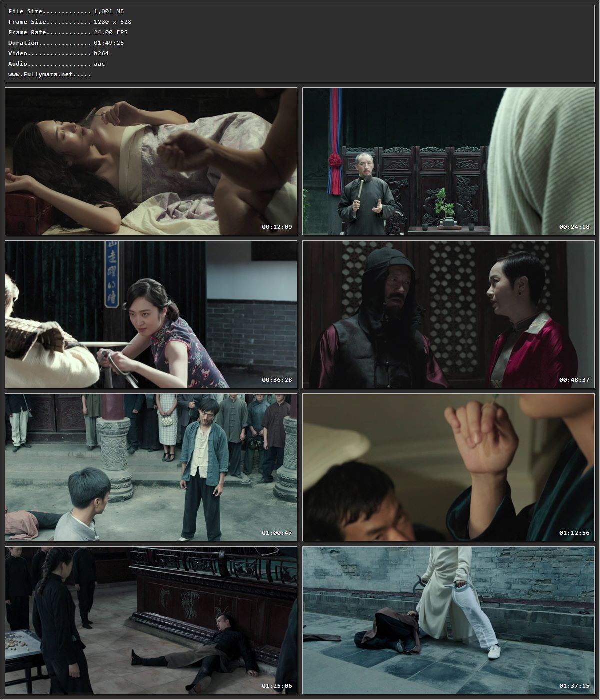Click the "File Size" label
This screenshot has height=700, width=600.
(25, 11)
